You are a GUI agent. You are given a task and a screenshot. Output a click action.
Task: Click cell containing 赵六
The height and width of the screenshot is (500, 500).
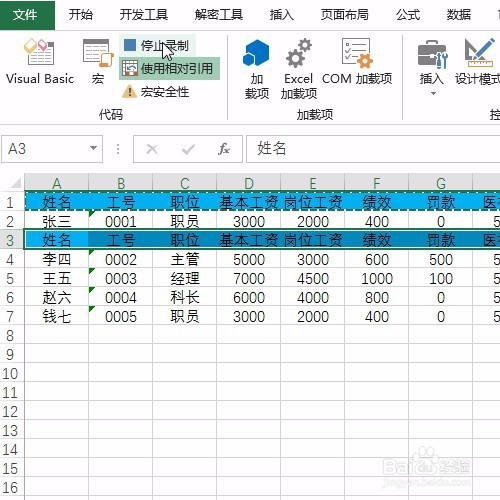click(x=57, y=297)
